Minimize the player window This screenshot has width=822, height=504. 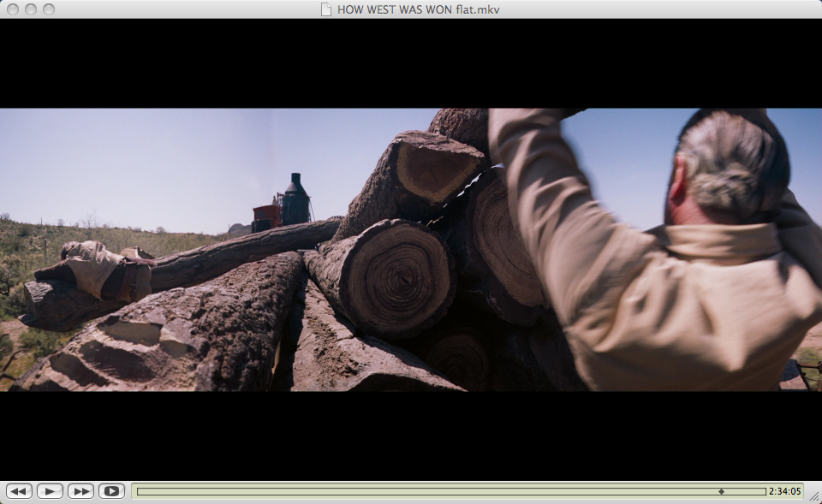pyautogui.click(x=31, y=9)
